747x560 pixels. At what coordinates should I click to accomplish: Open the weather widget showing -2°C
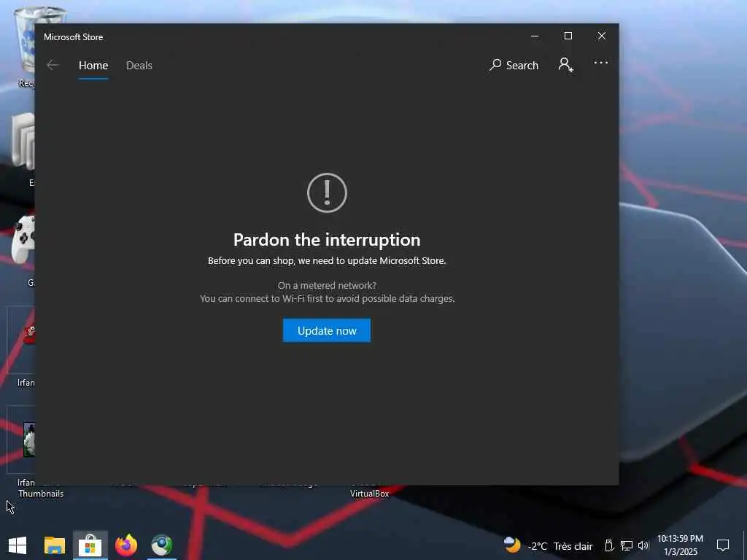point(548,545)
